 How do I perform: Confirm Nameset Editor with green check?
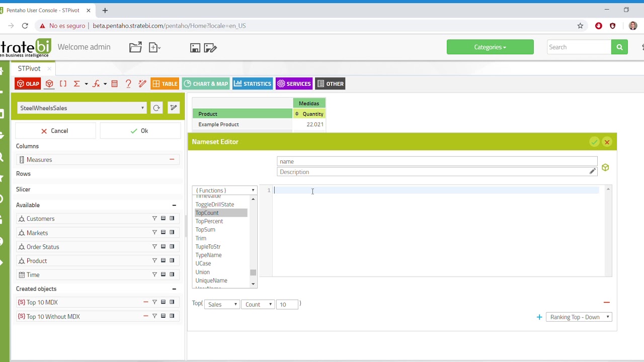(x=594, y=142)
